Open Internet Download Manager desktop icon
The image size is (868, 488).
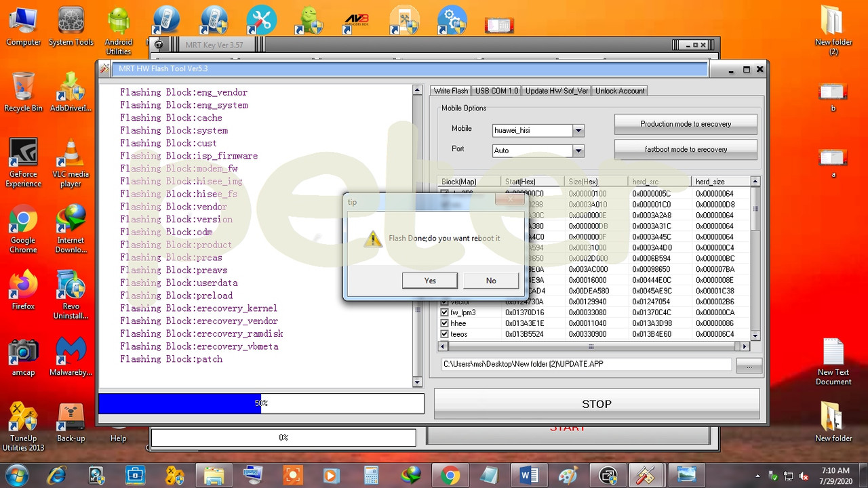(71, 229)
